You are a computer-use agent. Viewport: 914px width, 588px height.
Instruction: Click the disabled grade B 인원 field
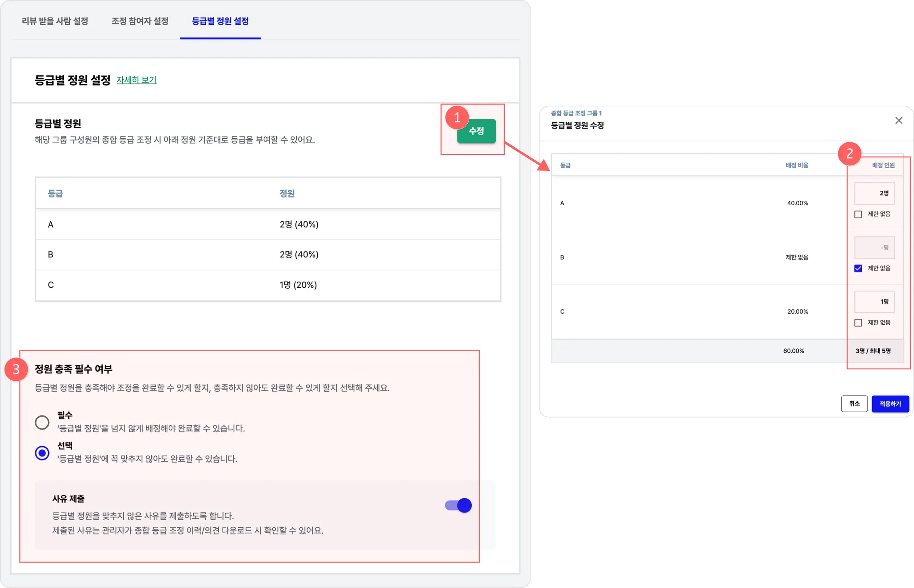coord(874,248)
